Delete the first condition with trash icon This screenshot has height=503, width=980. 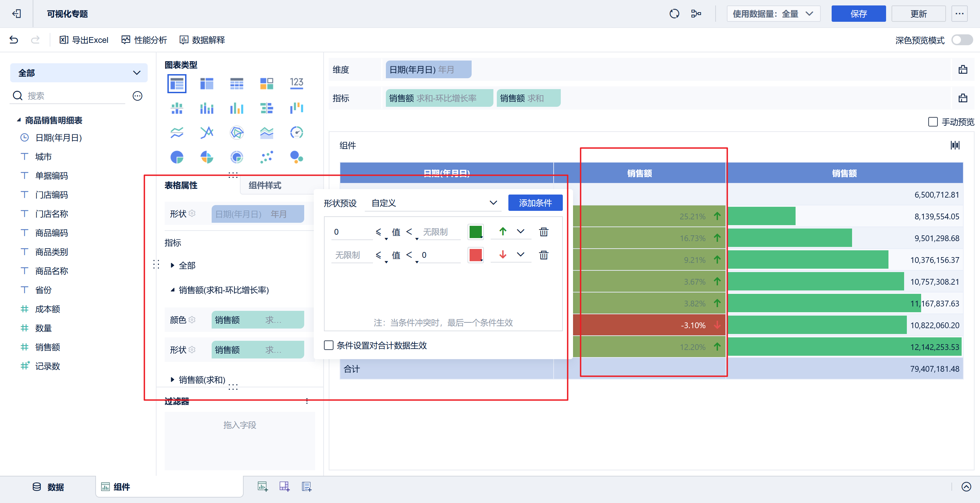pyautogui.click(x=544, y=232)
